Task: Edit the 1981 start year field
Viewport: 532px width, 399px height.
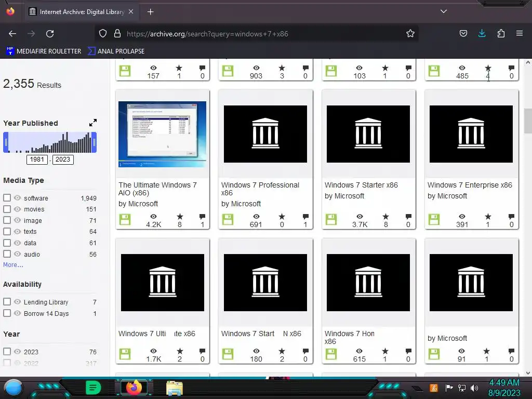Action: 37,159
